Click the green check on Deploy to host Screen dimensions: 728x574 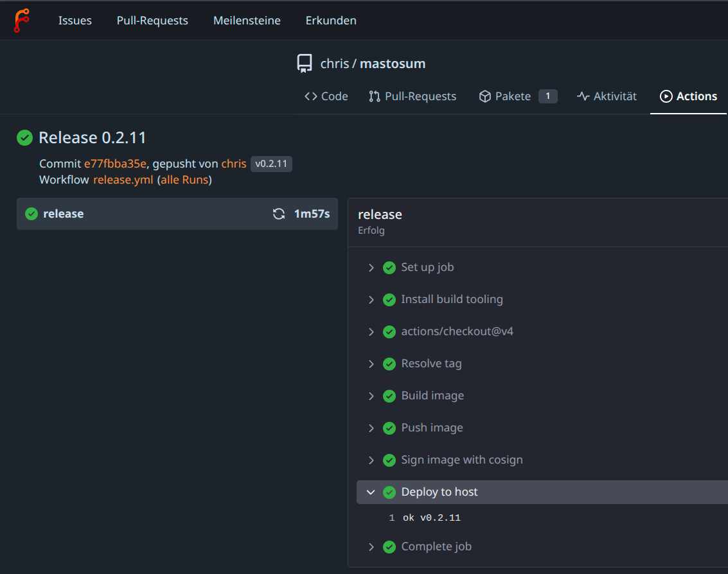[x=389, y=492]
